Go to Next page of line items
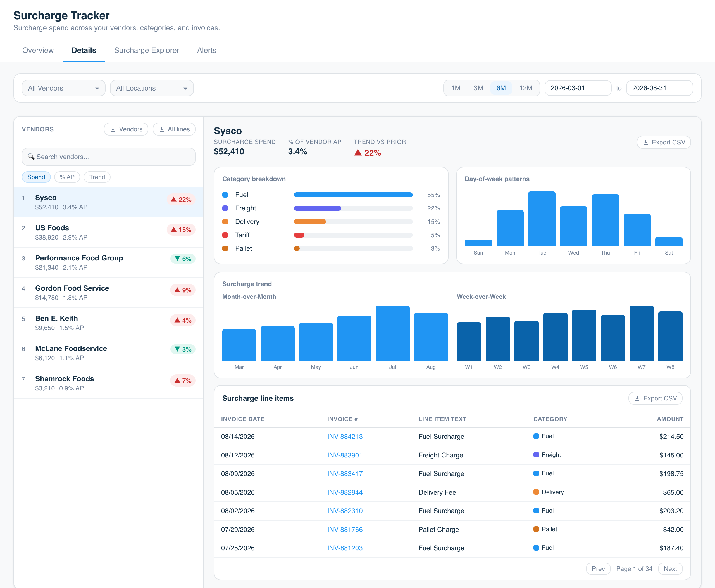The width and height of the screenshot is (715, 588). point(670,569)
